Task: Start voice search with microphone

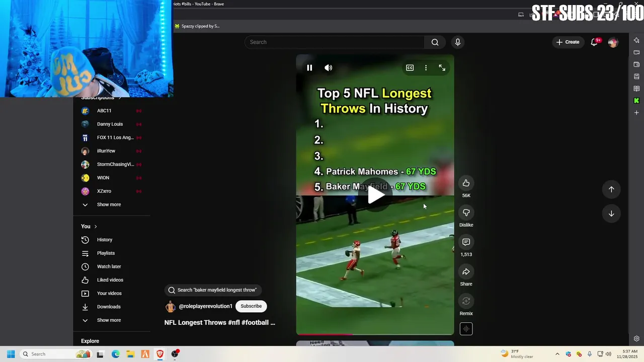Action: point(457,42)
